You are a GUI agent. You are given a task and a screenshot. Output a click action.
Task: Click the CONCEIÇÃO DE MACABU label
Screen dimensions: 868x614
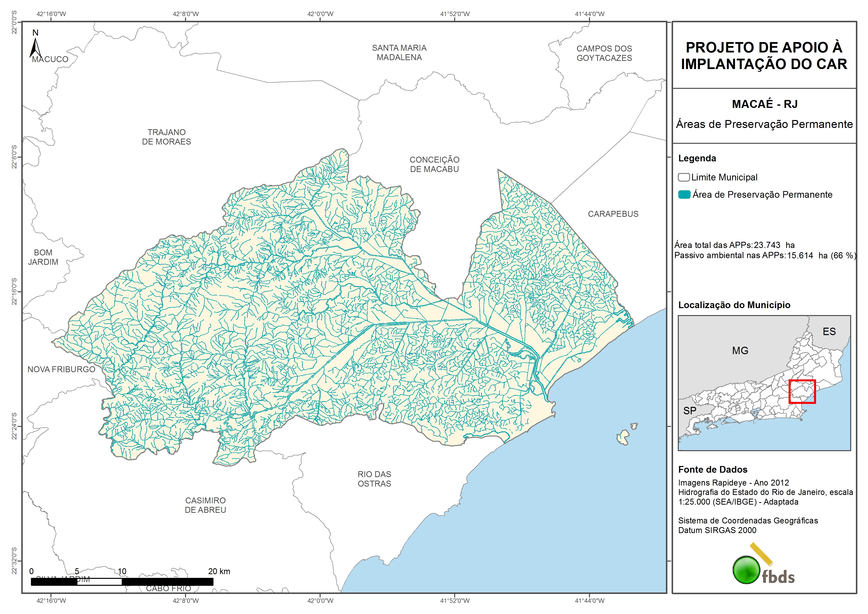click(434, 165)
